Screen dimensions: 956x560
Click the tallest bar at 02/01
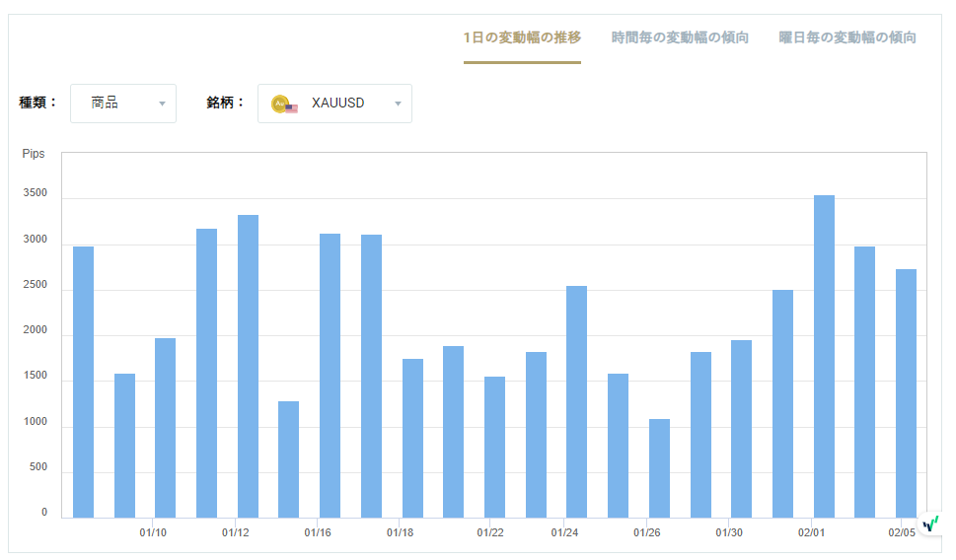pyautogui.click(x=825, y=357)
